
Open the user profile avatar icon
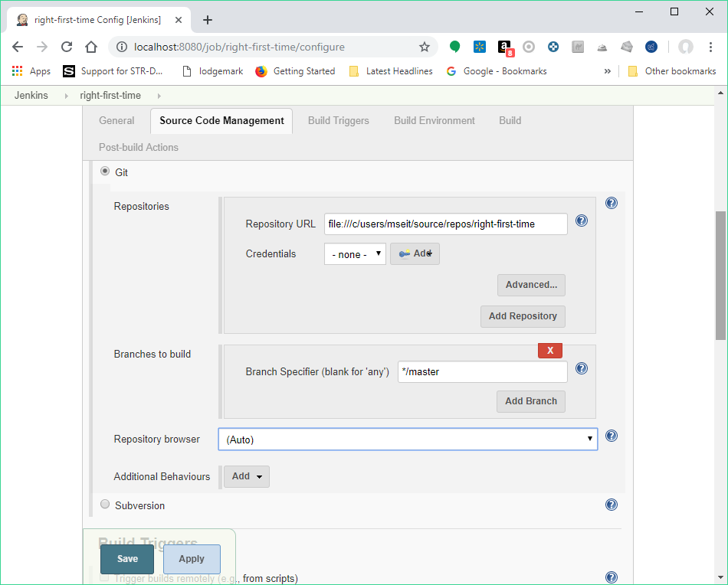point(686,47)
